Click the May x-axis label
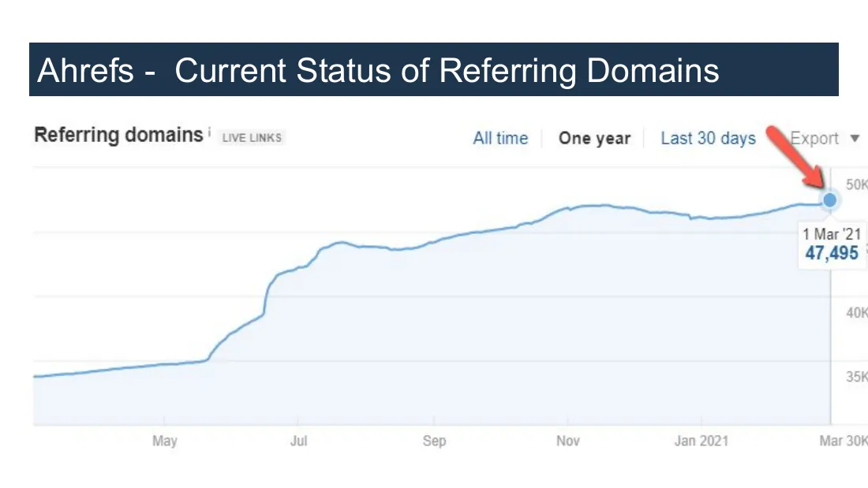The image size is (868, 488). coord(164,441)
